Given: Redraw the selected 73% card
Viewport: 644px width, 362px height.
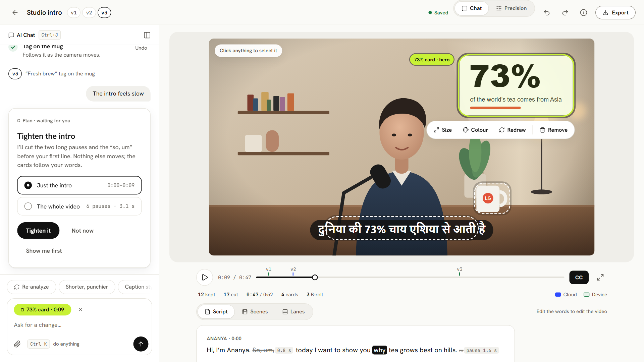Looking at the screenshot, I should [512, 130].
